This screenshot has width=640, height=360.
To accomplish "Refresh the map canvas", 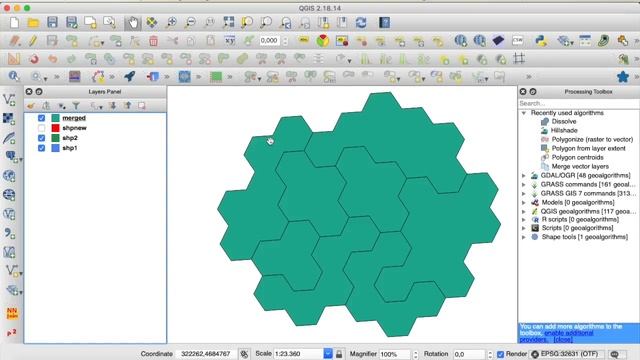I will coord(361,22).
